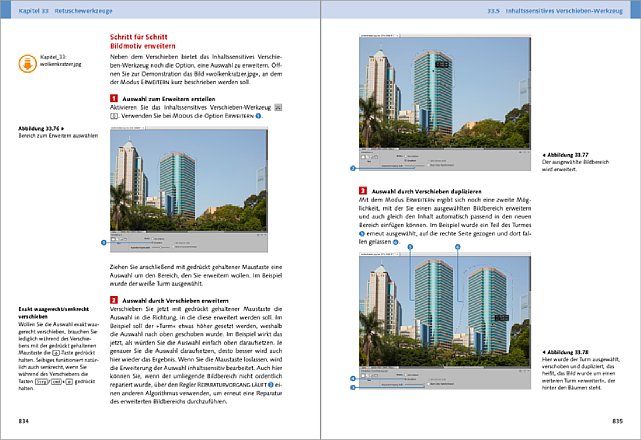Click the step heading 'Auswahl zum Erweitern erstellen'
Image resolution: width=641 pixels, height=440 pixels.
coord(168,99)
